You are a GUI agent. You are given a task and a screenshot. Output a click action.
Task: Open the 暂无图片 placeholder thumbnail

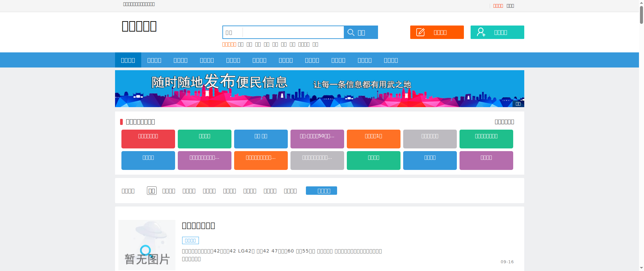pos(147,245)
